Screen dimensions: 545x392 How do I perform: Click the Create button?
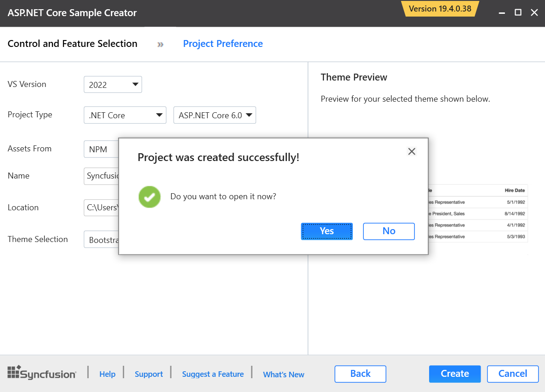point(455,374)
